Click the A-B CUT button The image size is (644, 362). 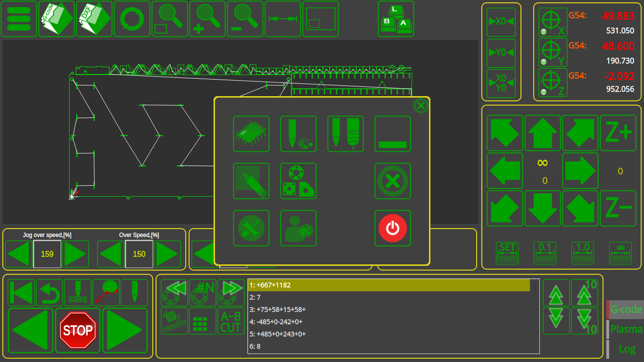231,321
